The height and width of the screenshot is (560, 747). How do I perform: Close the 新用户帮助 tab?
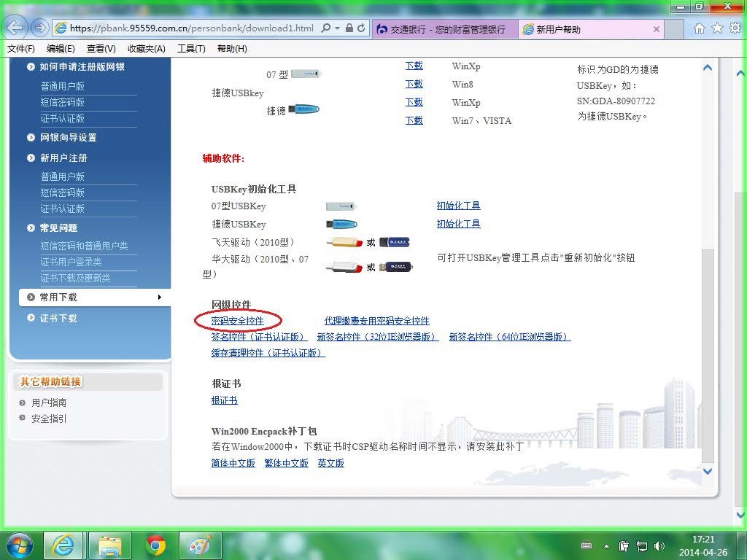(656, 29)
